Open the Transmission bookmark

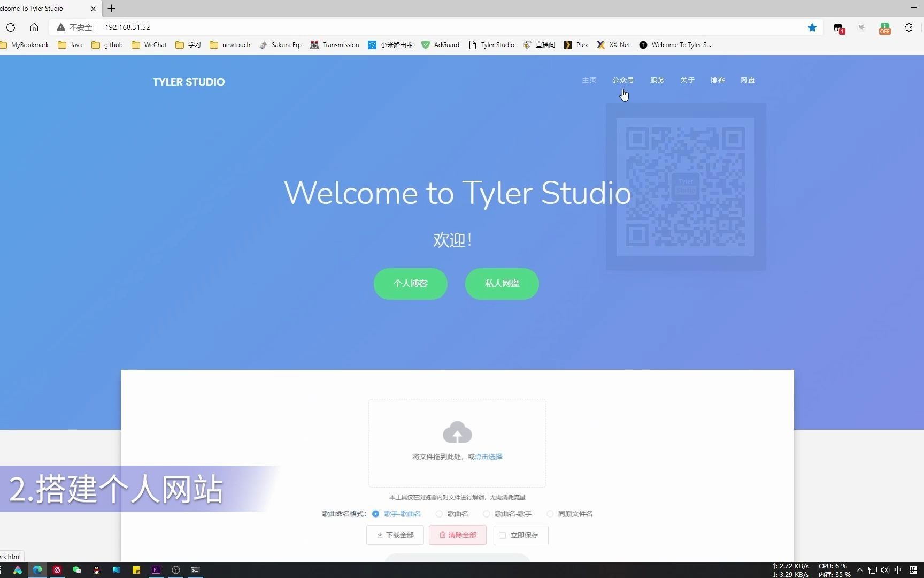tap(335, 45)
